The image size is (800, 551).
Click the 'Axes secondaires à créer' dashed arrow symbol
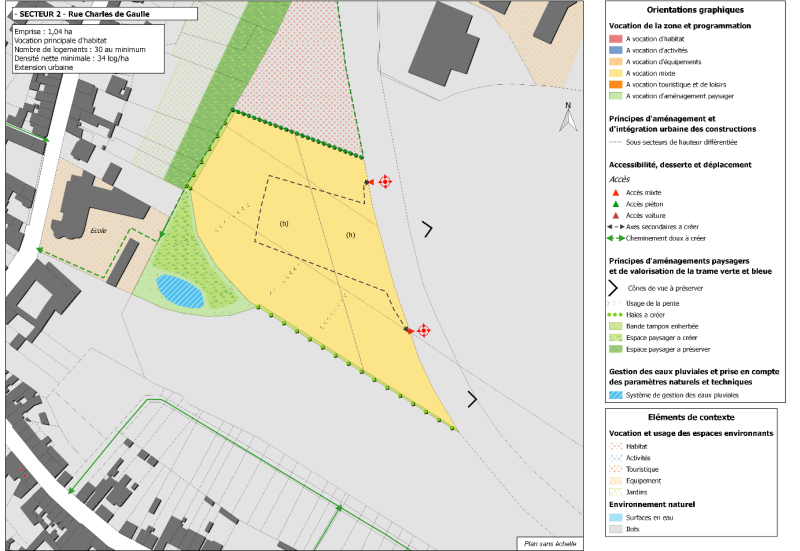[614, 228]
